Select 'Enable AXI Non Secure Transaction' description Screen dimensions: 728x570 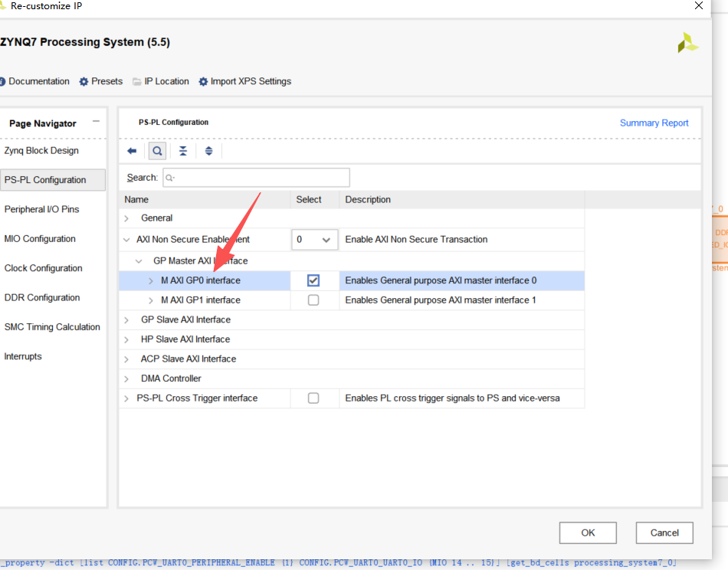point(416,240)
